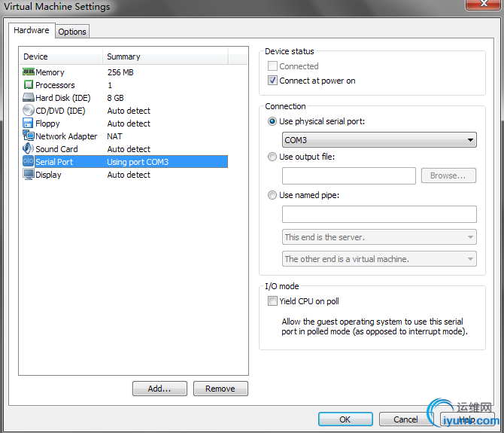Select the Memory device icon

(x=29, y=72)
